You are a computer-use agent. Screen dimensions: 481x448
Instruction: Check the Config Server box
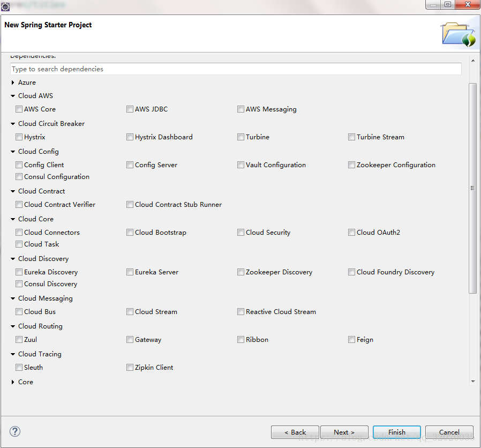point(130,165)
